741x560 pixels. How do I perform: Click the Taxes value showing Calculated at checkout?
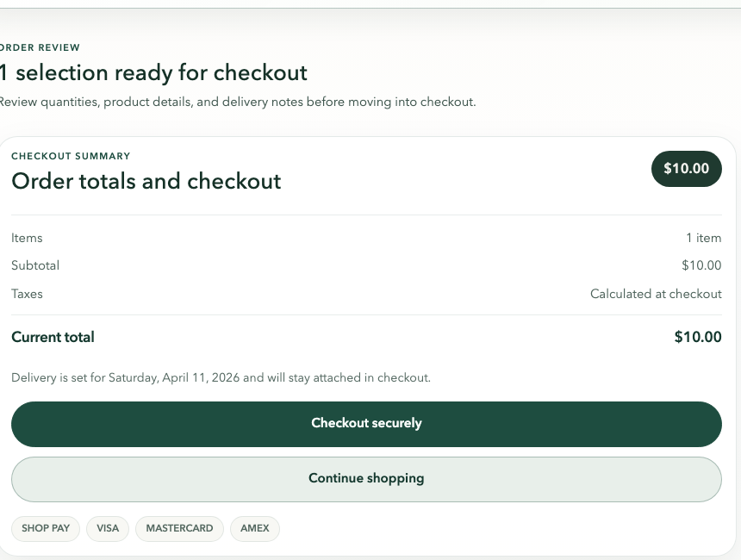[x=656, y=294]
